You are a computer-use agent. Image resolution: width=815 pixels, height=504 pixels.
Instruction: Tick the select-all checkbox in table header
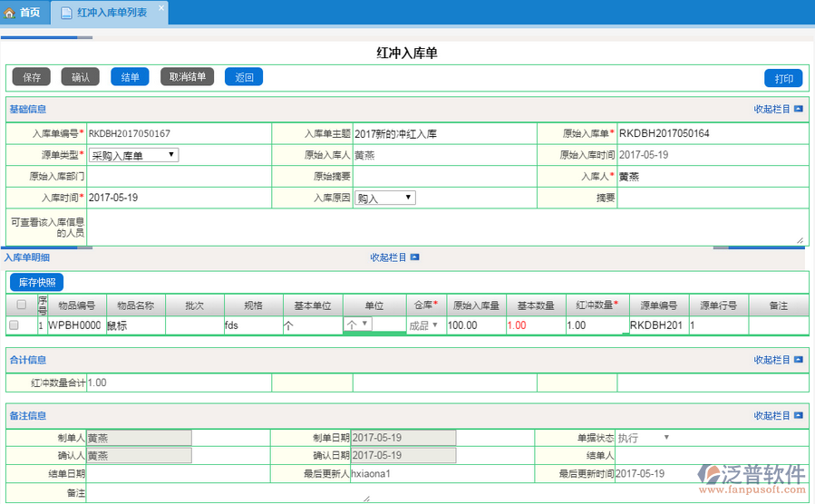[21, 305]
